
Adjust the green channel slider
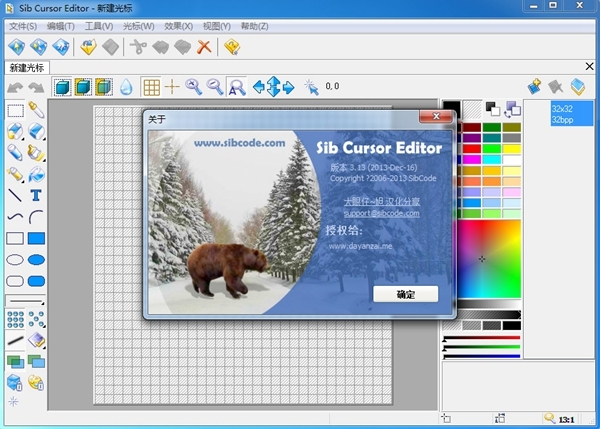481,347
